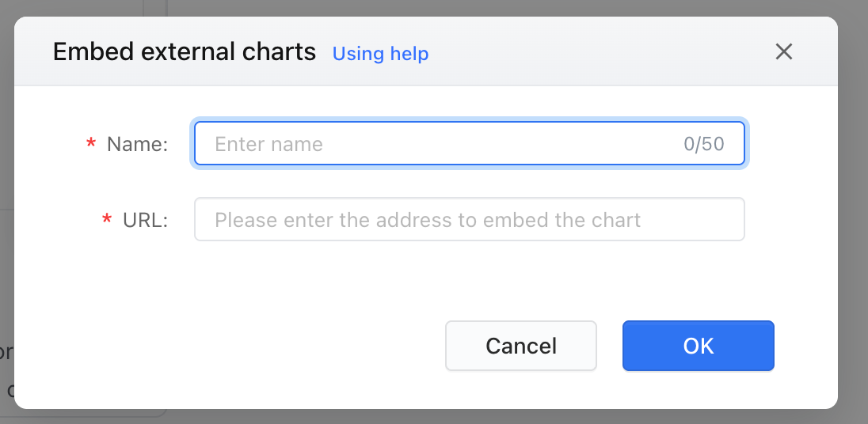868x424 pixels.
Task: Select the embed chart address placeholder text
Action: pos(428,220)
